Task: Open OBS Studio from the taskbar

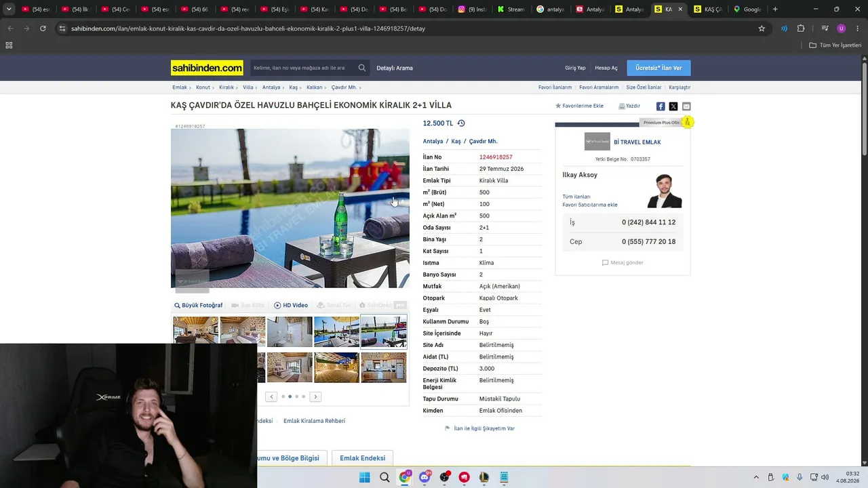Action: [444, 477]
